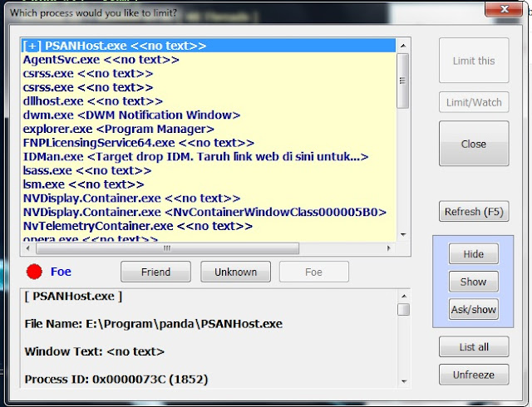
Task: Refresh the process list with Refresh (F5)
Action: point(474,211)
